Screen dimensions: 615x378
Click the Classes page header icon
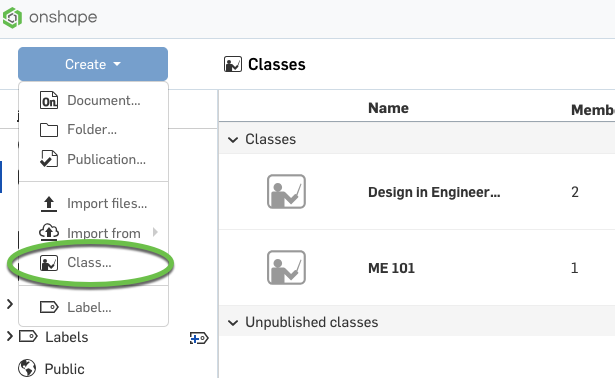[x=233, y=64]
